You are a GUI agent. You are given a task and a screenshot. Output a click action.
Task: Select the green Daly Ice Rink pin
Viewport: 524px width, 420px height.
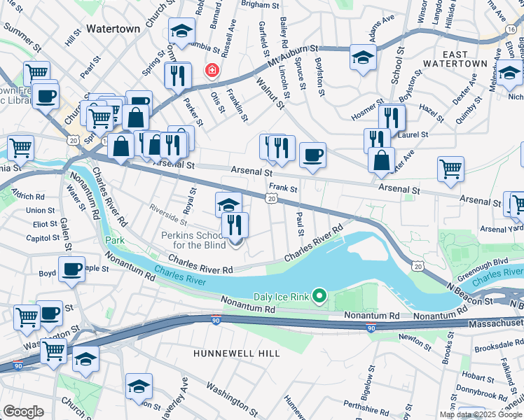(319, 296)
